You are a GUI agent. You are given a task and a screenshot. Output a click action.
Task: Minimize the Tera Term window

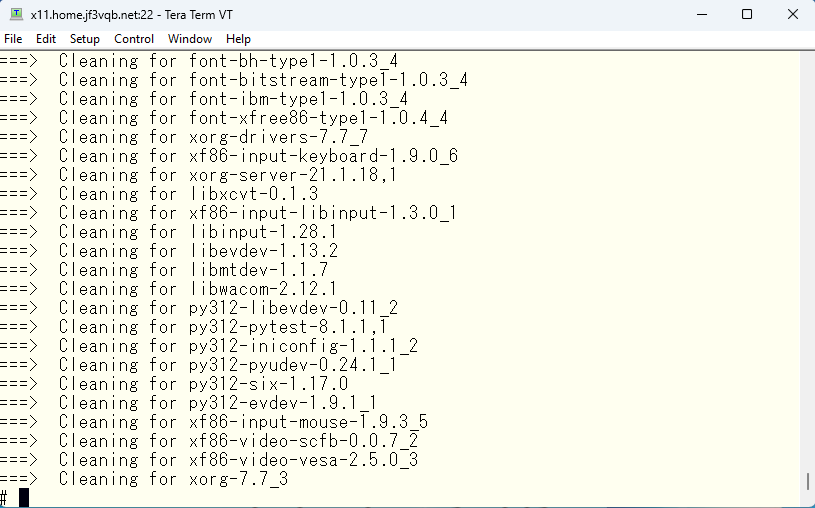(702, 15)
